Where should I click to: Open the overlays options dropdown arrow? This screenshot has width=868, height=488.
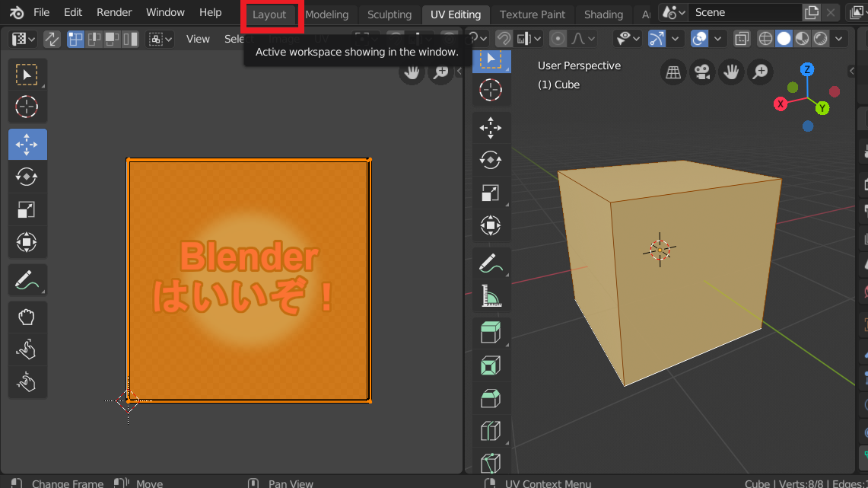(x=718, y=39)
